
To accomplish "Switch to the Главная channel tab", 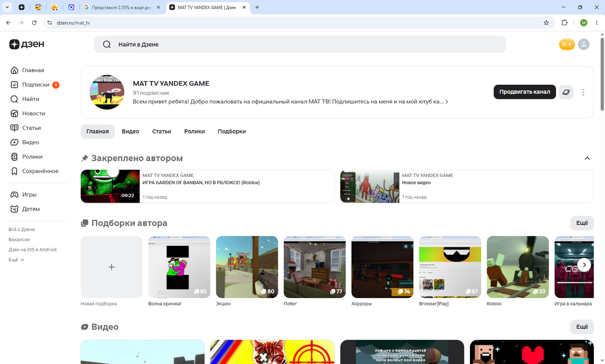I will pyautogui.click(x=97, y=131).
